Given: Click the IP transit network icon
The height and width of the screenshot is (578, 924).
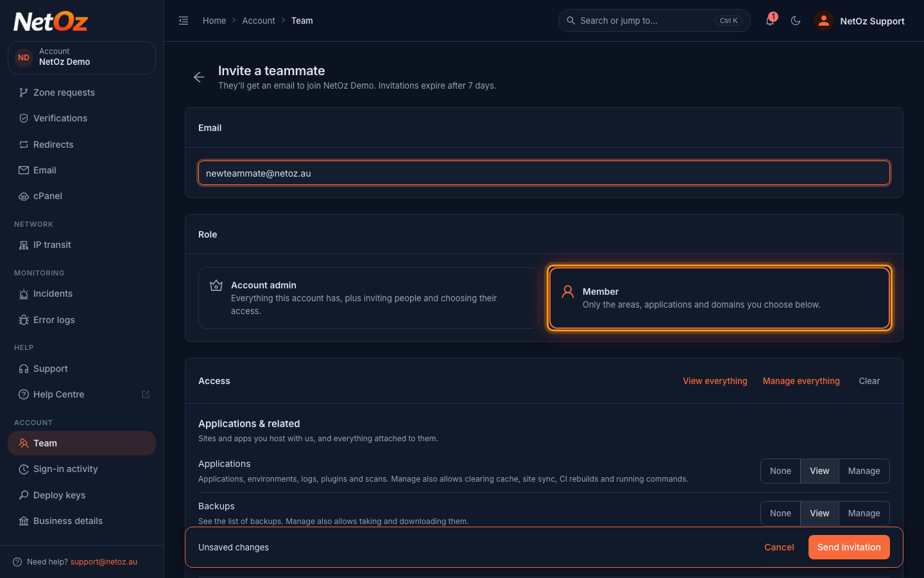Looking at the screenshot, I should (24, 245).
